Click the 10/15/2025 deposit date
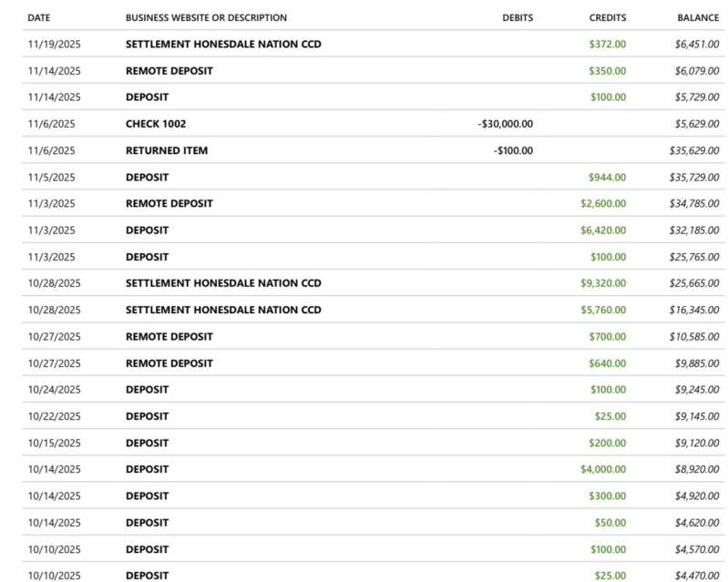 (54, 443)
